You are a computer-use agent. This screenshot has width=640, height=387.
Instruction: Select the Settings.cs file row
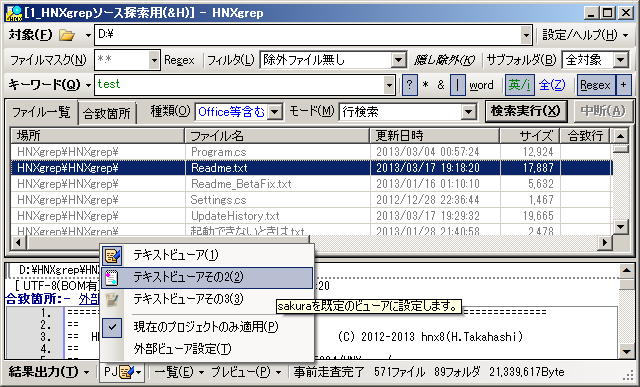click(311, 200)
